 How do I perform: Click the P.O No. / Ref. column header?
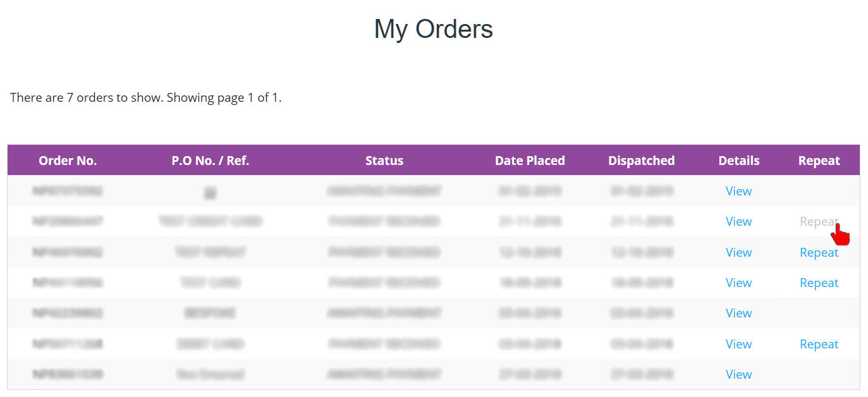pos(211,160)
